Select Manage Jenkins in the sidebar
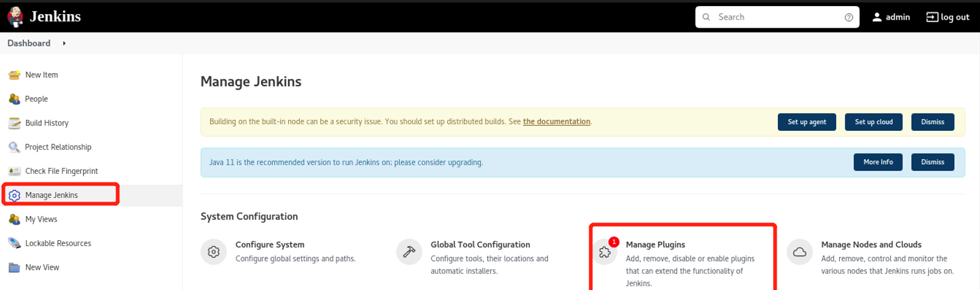The height and width of the screenshot is (290, 980). coord(52,195)
